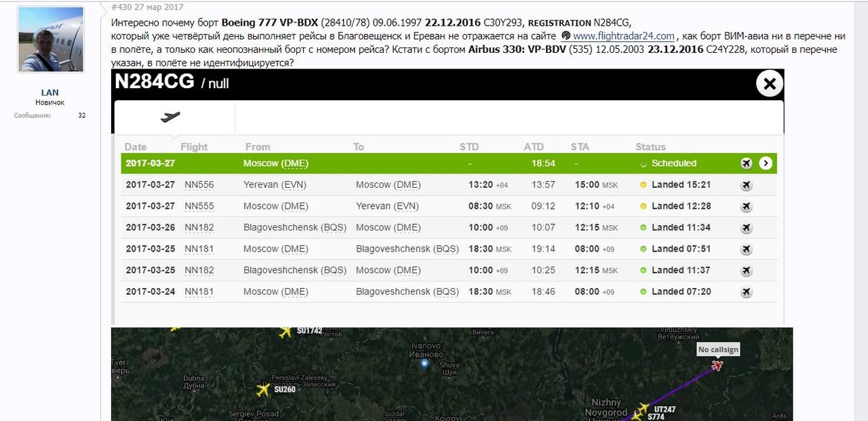Close the N284CG flight history panel
The image size is (868, 421).
tap(770, 84)
